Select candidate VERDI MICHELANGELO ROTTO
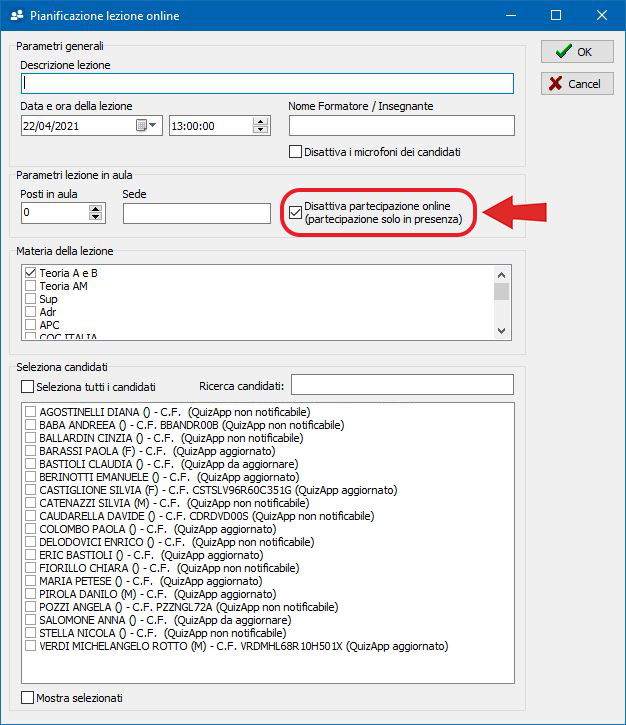626x725 pixels. [31, 646]
